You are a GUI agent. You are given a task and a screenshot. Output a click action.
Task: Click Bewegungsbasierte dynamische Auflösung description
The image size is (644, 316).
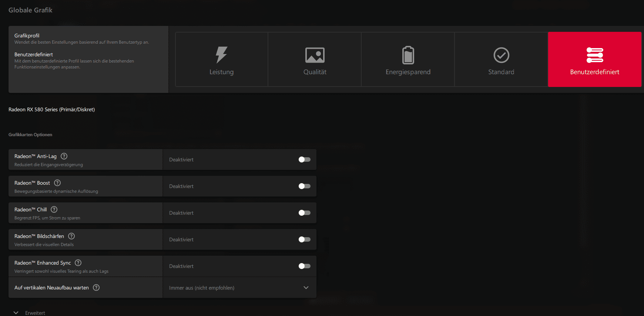click(x=56, y=191)
